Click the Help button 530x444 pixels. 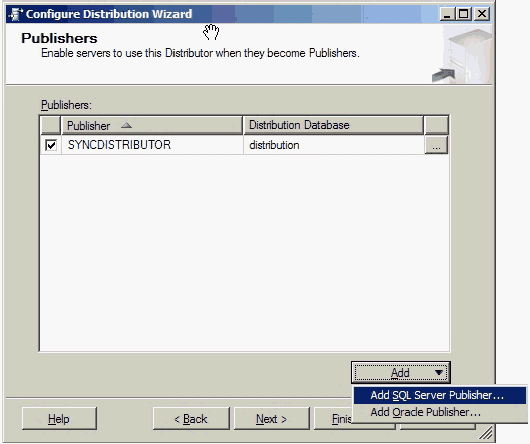click(x=59, y=419)
